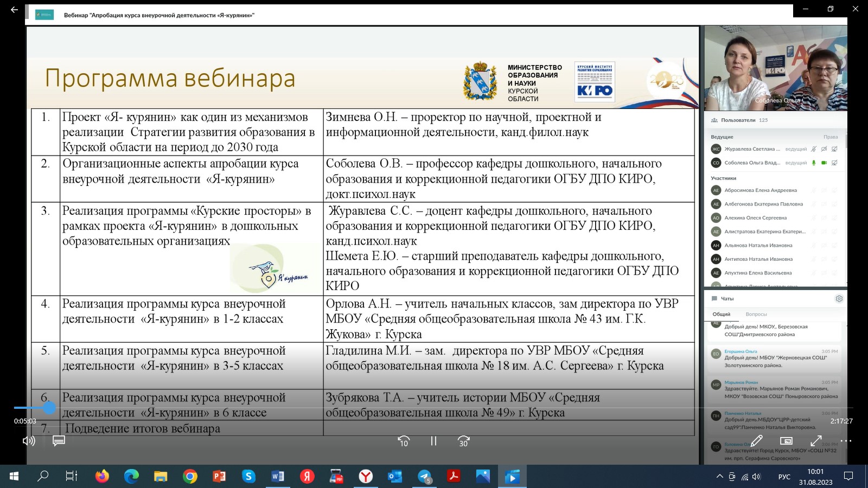Click the remaining time 2:17:27
The height and width of the screenshot is (488, 868).
pos(841,421)
